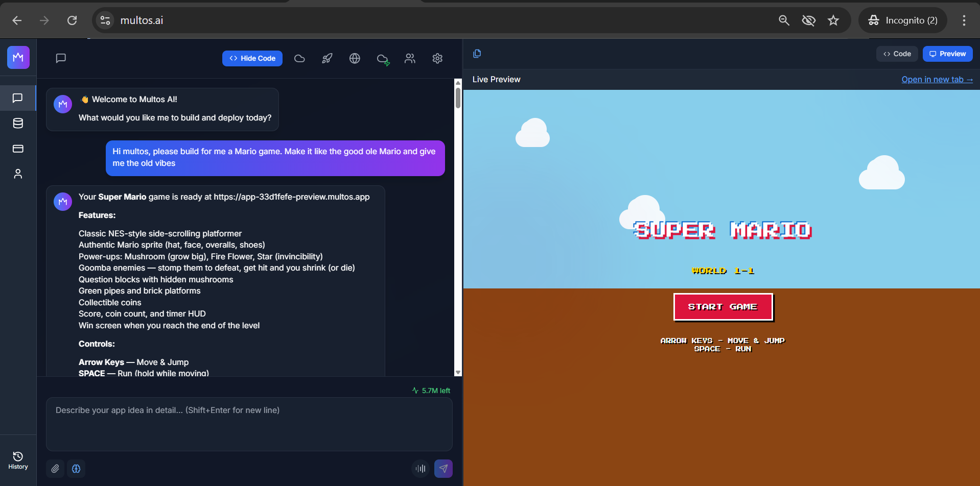Click the voice waveform icon
This screenshot has height=486, width=980.
421,469
